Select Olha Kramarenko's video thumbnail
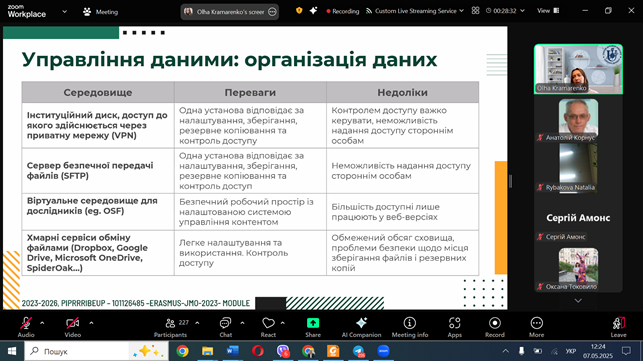This screenshot has height=361, width=643. (578, 69)
